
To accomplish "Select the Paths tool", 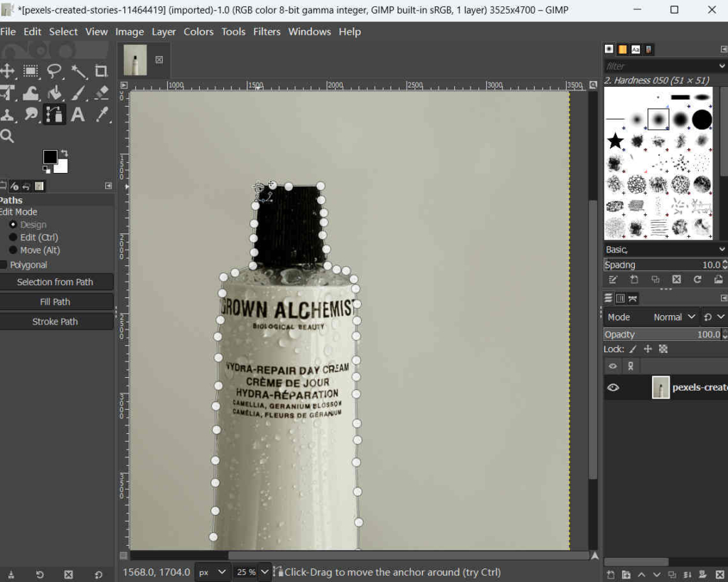I will click(x=54, y=114).
